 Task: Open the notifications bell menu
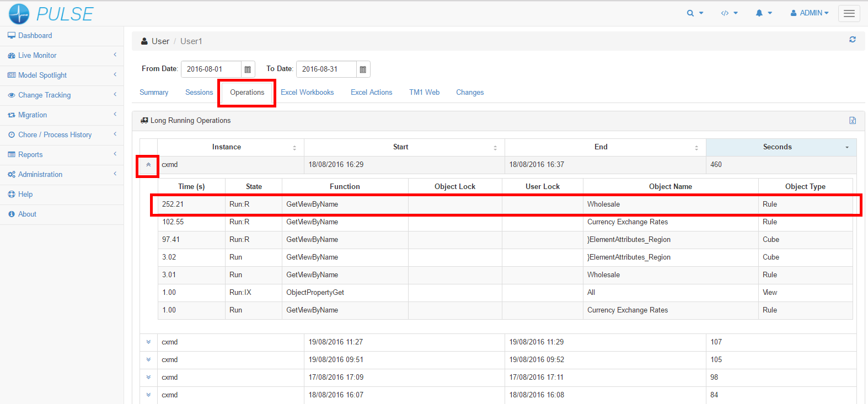click(763, 13)
